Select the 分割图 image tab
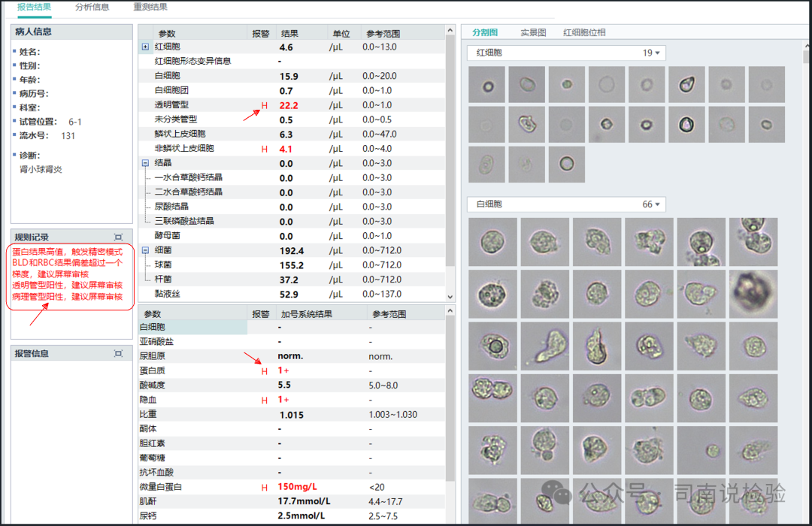This screenshot has width=812, height=526. click(485, 32)
